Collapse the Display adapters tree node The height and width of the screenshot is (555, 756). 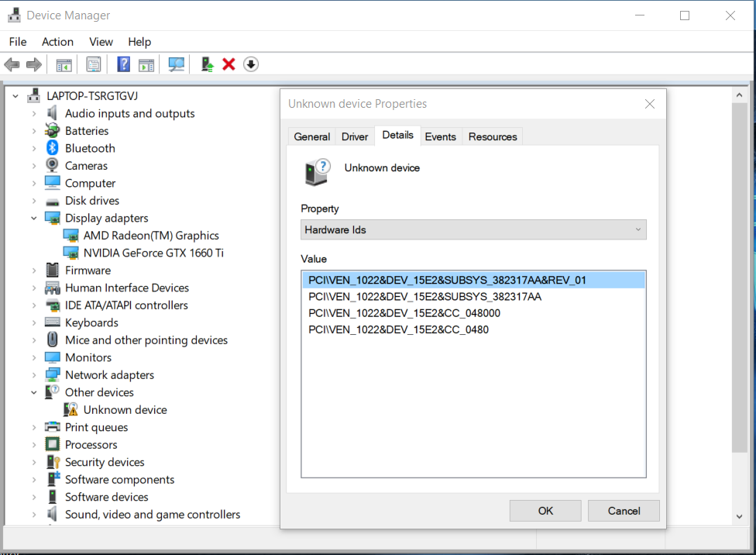pyautogui.click(x=34, y=219)
